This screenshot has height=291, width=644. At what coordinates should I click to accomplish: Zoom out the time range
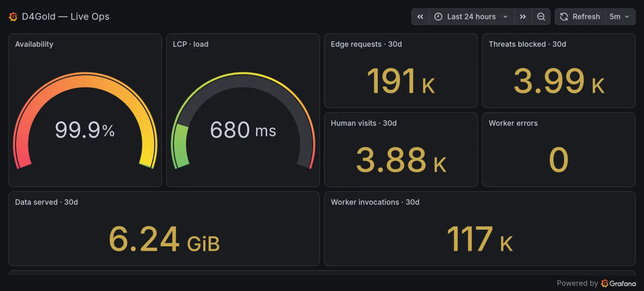tap(541, 17)
